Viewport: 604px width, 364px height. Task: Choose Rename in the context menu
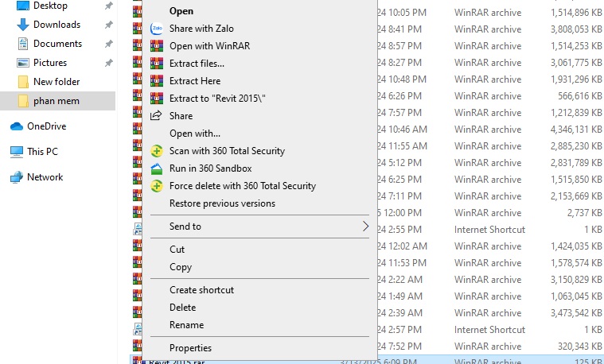pos(186,325)
